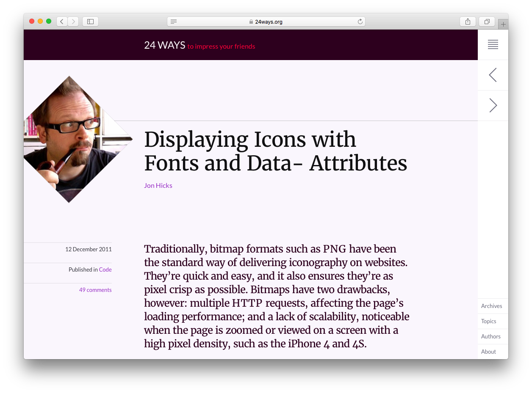Open a new browser tab
Viewport: 532px width, 393px height.
coord(503,24)
